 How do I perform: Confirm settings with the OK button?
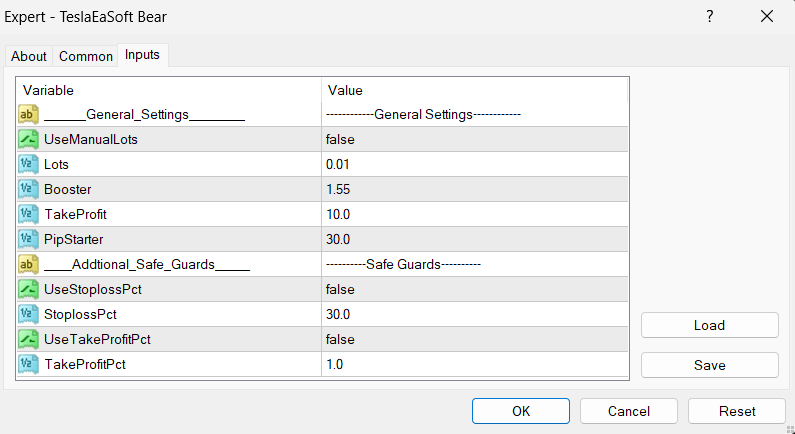[521, 411]
